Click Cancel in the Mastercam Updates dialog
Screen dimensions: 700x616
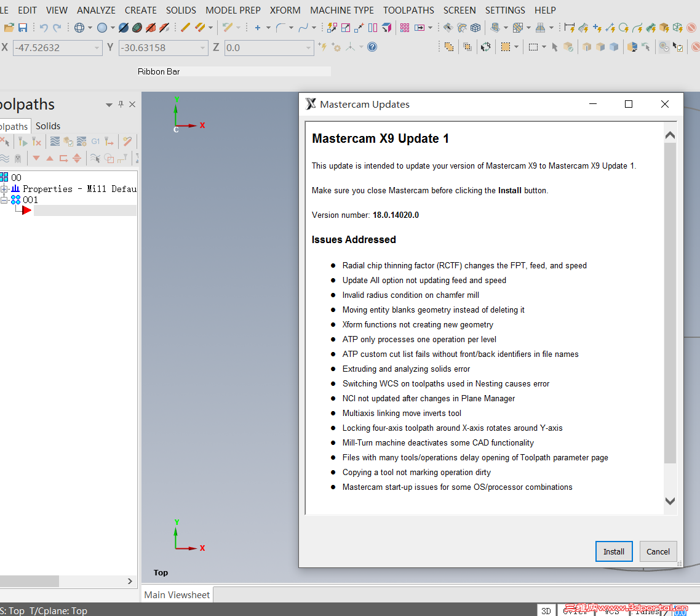pyautogui.click(x=658, y=551)
